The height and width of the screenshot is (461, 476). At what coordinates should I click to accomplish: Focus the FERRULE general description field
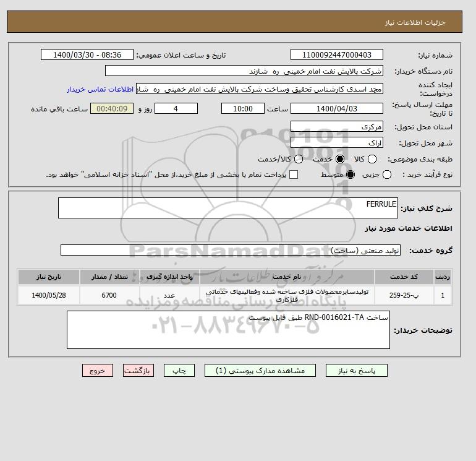pyautogui.click(x=228, y=208)
